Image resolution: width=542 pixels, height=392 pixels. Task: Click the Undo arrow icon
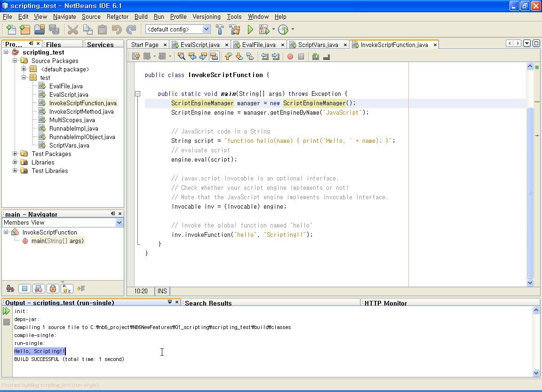[x=117, y=29]
